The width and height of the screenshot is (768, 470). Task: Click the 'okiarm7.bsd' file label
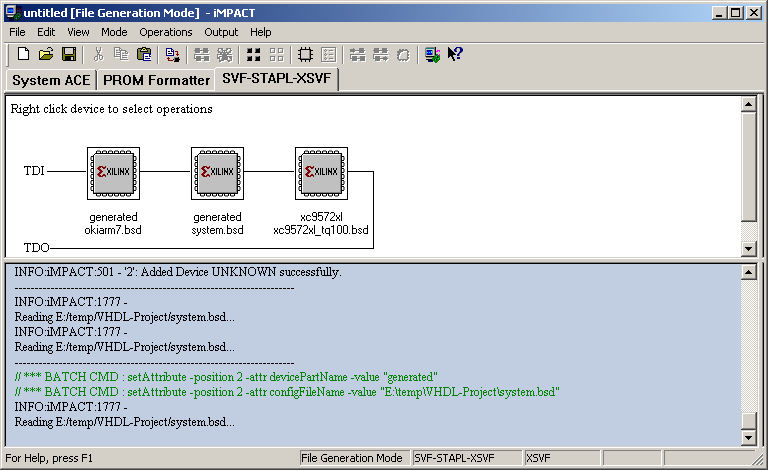point(113,230)
